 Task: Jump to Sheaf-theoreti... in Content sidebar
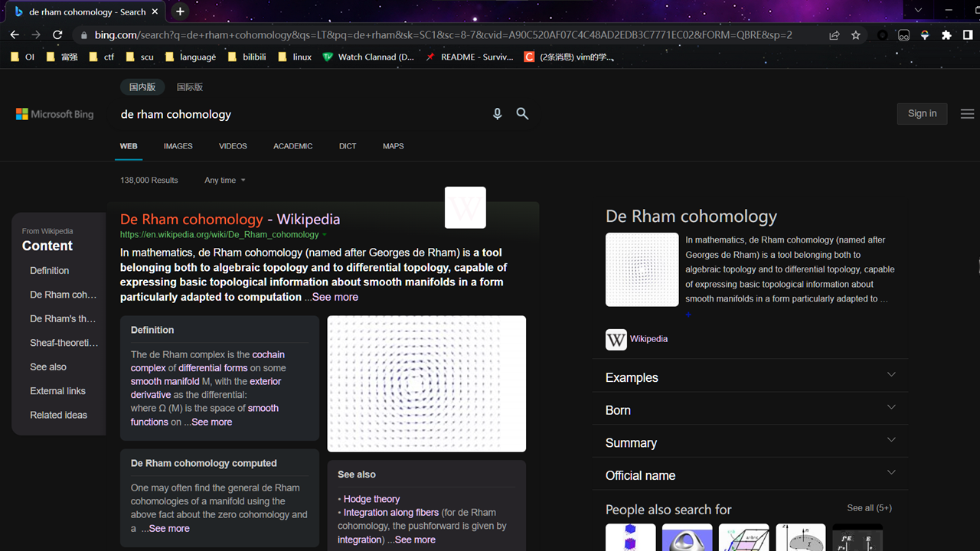[64, 343]
